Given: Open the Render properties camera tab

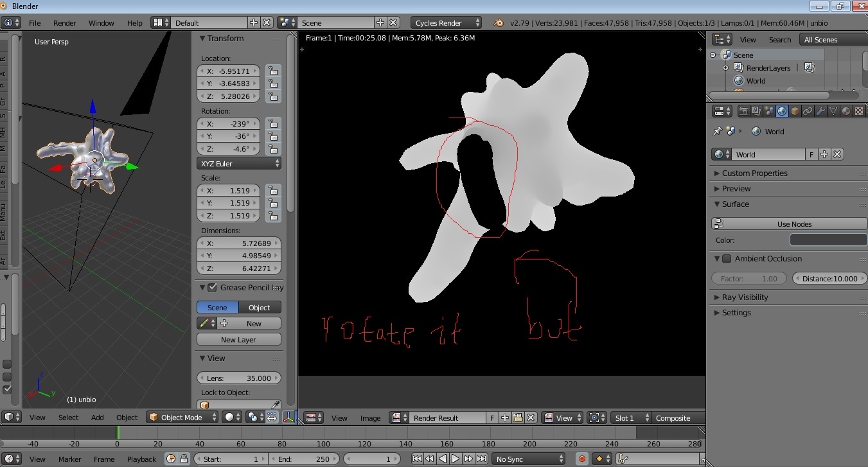Looking at the screenshot, I should tap(744, 111).
